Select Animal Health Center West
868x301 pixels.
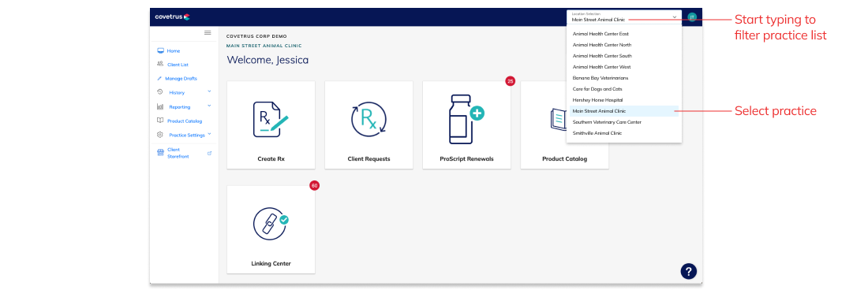click(624, 67)
